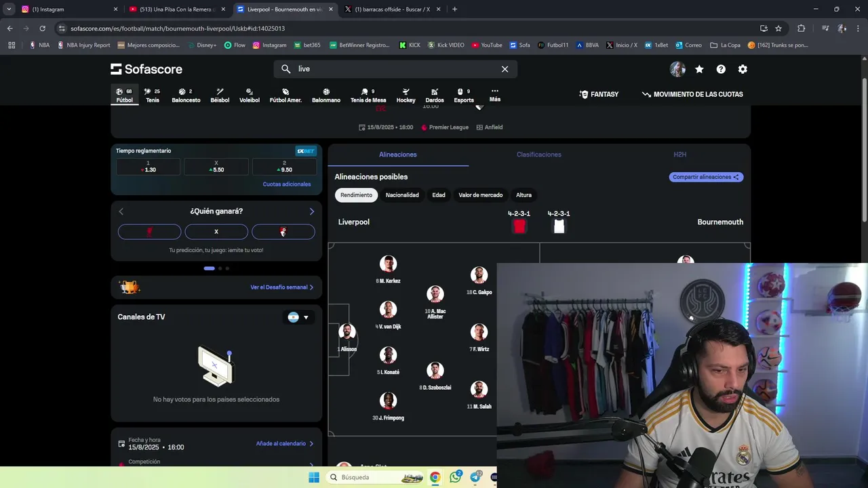
Task: Open the Dardos sport category
Action: pos(435,96)
